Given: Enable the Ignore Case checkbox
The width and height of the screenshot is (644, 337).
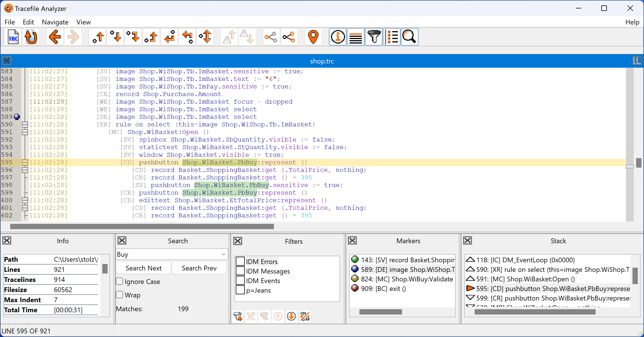Looking at the screenshot, I should point(120,281).
